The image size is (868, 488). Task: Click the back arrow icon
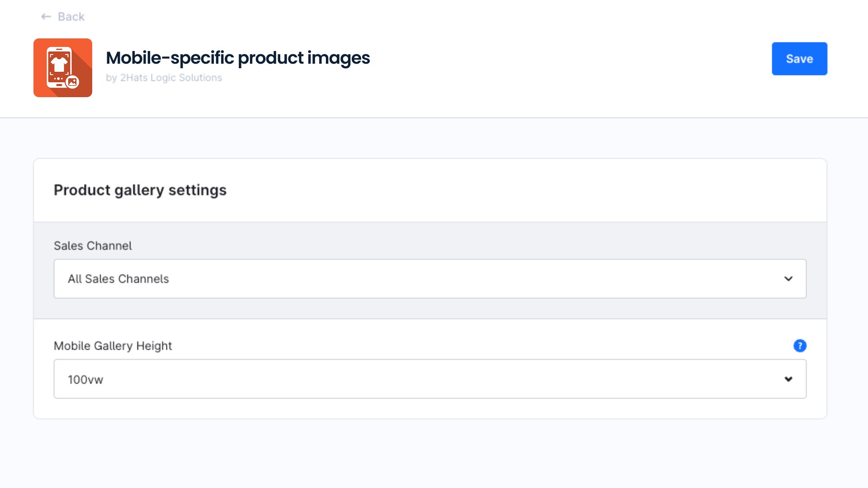coord(46,17)
